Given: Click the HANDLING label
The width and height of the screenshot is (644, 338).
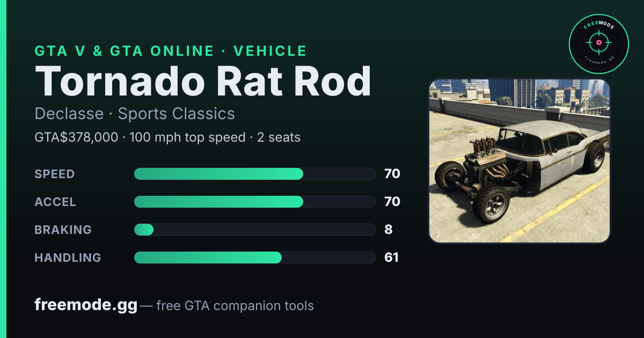Looking at the screenshot, I should tap(68, 258).
